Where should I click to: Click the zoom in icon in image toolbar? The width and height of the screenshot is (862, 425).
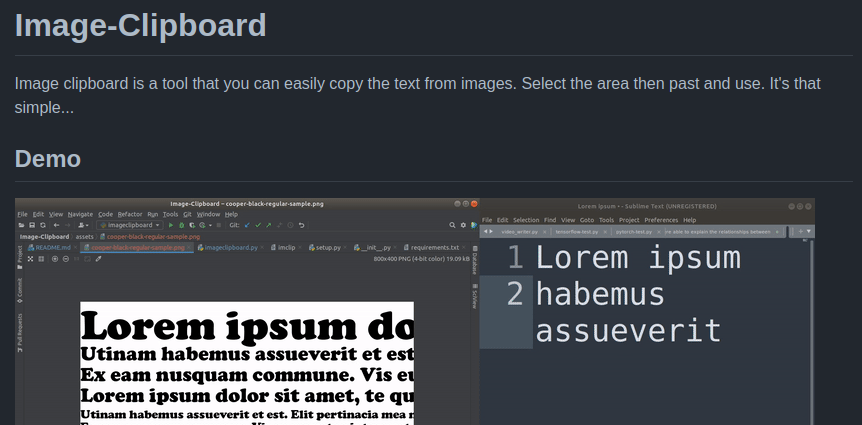coord(53,259)
